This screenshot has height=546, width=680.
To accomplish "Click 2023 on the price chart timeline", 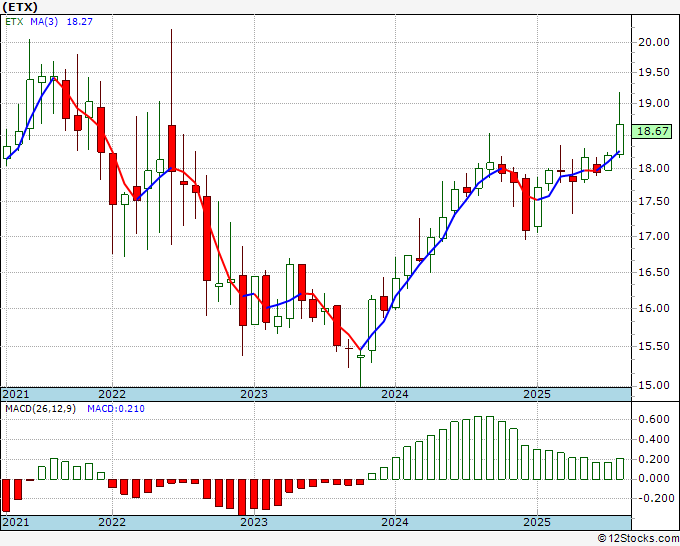I will (254, 394).
